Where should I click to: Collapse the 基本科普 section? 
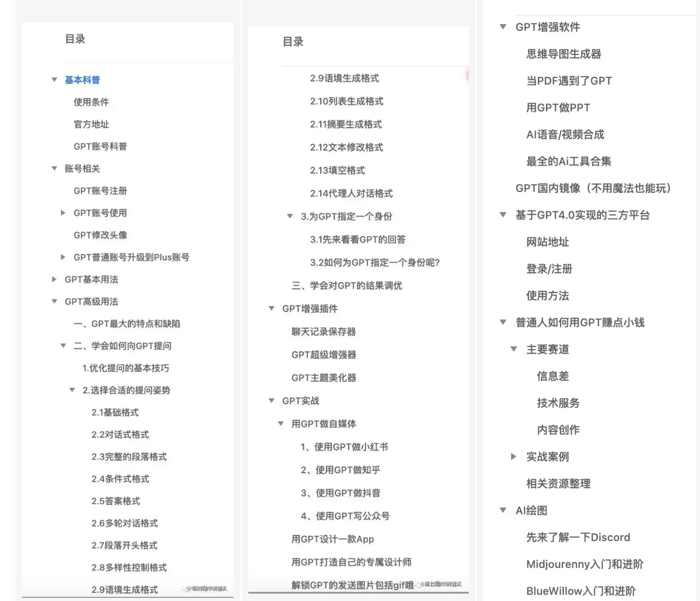tap(55, 80)
